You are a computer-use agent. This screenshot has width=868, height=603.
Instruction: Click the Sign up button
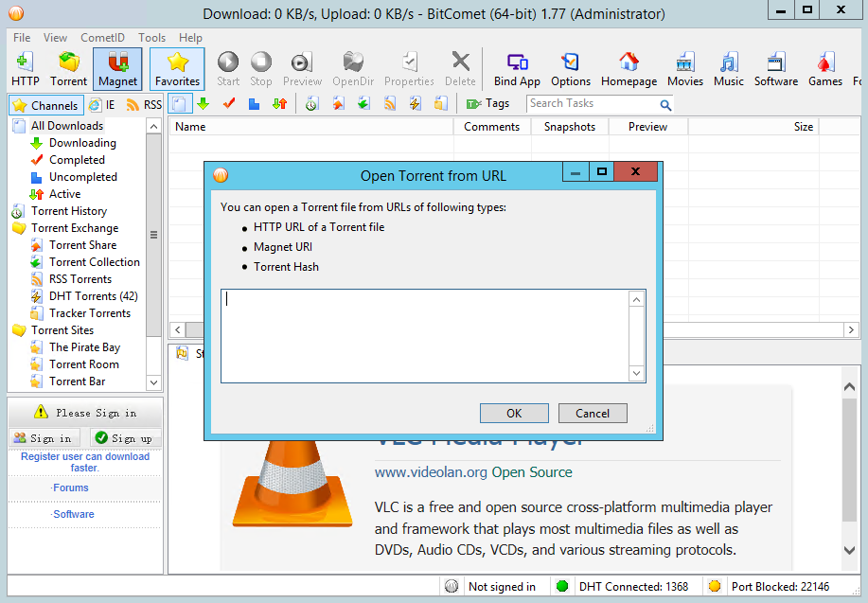[x=125, y=438]
